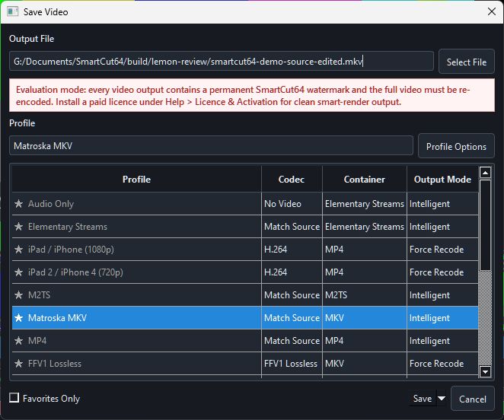
Task: Toggle favorite star for M2TS profile
Action: click(x=18, y=295)
